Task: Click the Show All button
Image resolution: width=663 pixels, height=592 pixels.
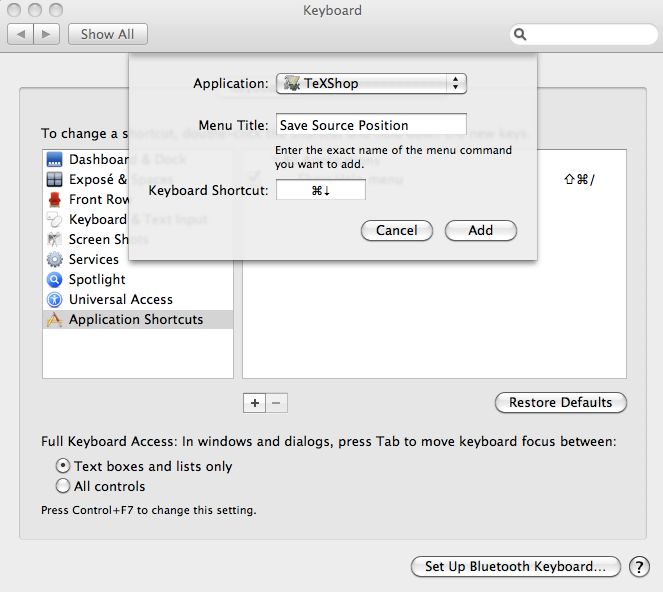Action: click(107, 34)
